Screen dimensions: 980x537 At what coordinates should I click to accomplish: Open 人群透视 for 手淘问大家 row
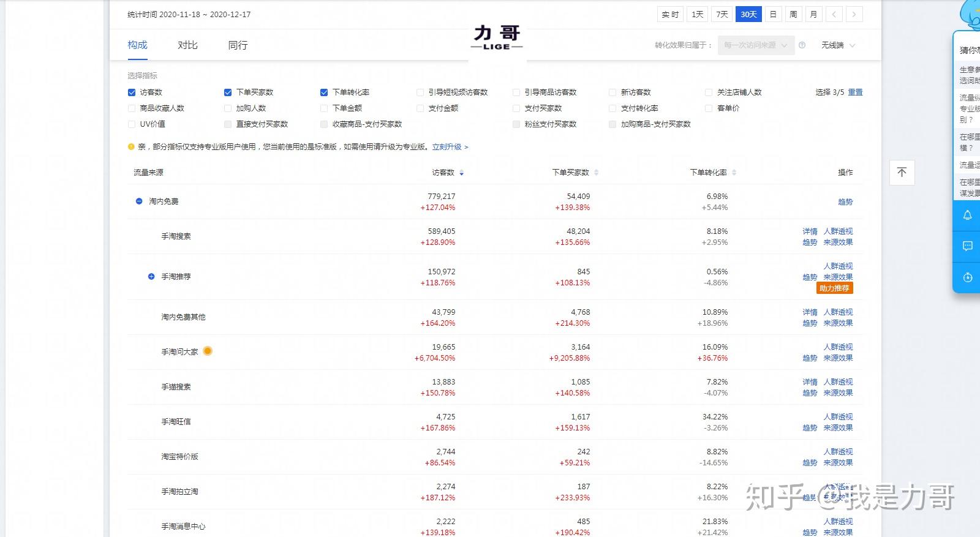tap(838, 347)
